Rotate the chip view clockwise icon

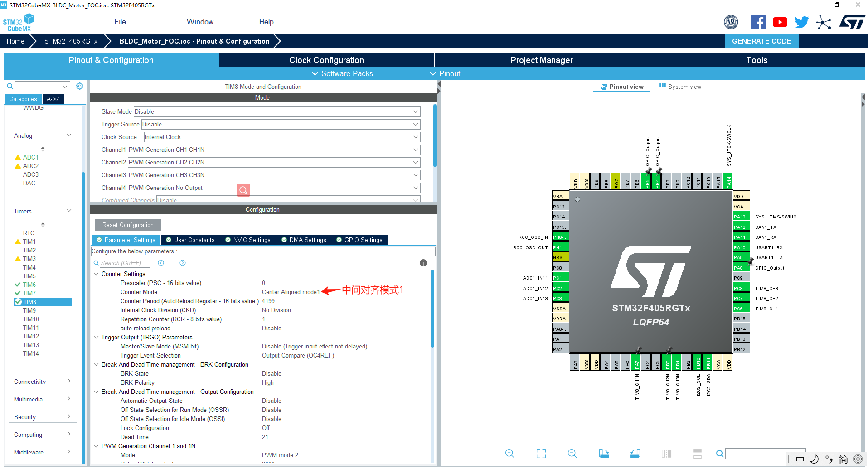[604, 454]
